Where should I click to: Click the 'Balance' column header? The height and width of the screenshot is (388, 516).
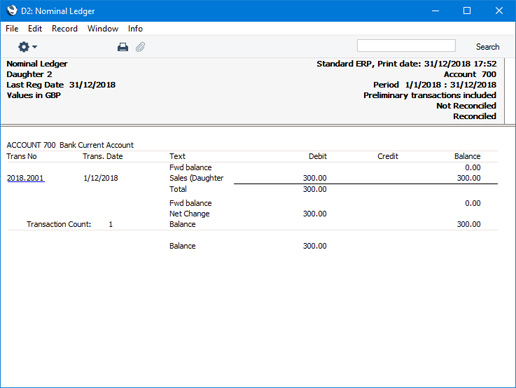pos(467,156)
